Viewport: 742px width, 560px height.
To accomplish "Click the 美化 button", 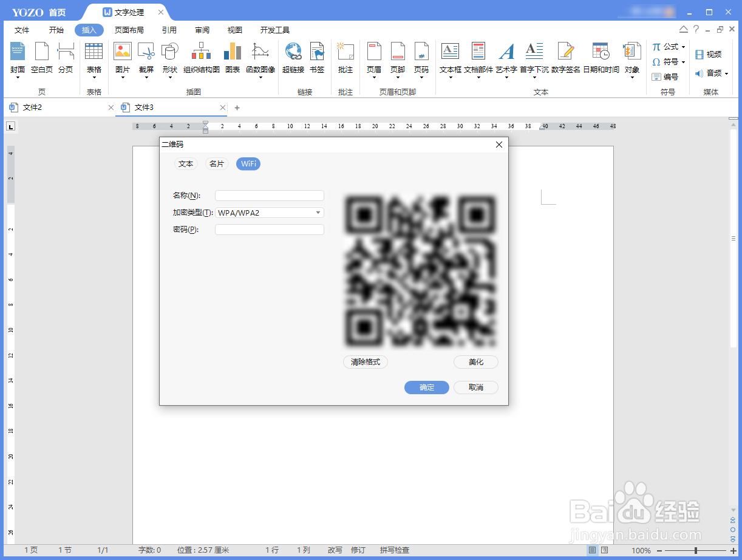I will point(476,362).
